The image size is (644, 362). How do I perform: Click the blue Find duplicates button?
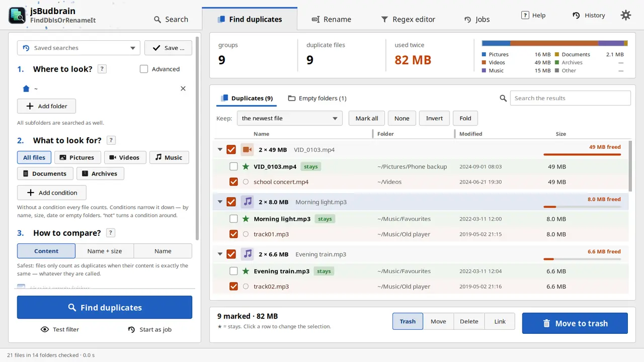[x=105, y=307]
